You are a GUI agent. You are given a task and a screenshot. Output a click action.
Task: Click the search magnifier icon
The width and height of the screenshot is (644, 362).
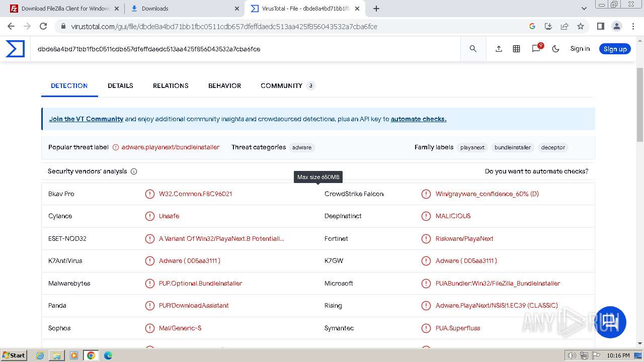(473, 49)
